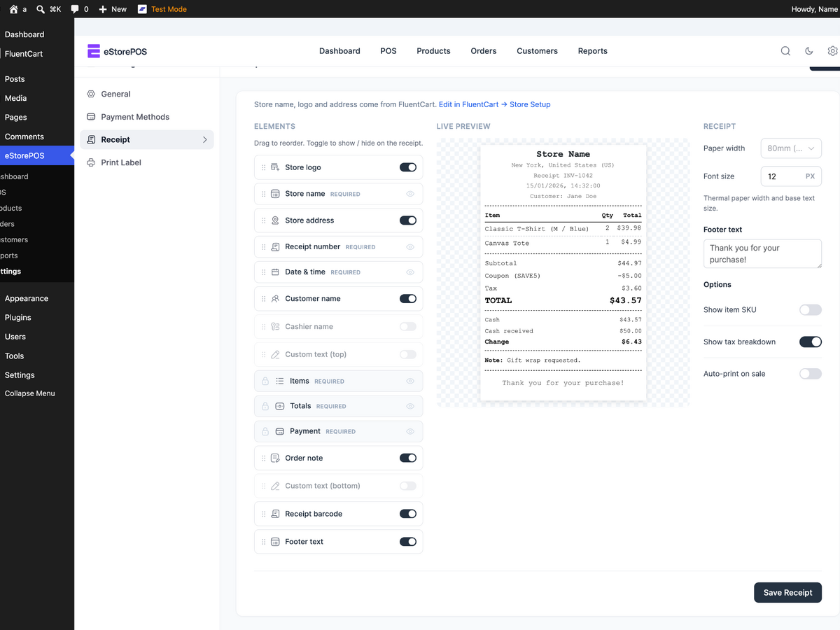Image resolution: width=840 pixels, height=630 pixels.
Task: Open the Paper width dropdown
Action: coord(791,148)
